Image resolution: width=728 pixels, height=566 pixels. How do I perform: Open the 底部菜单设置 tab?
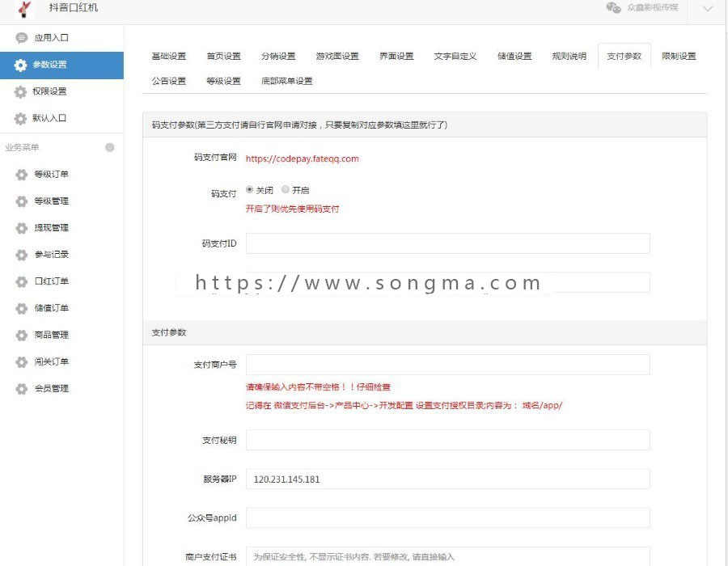click(x=286, y=81)
